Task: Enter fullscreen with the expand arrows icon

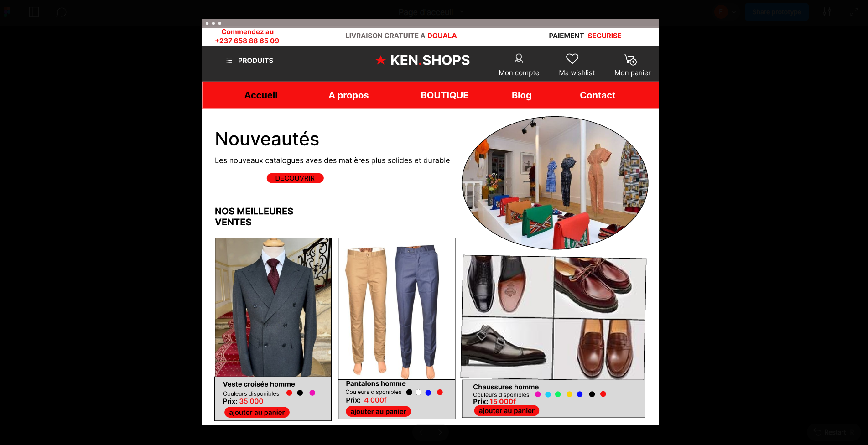Action: (854, 12)
